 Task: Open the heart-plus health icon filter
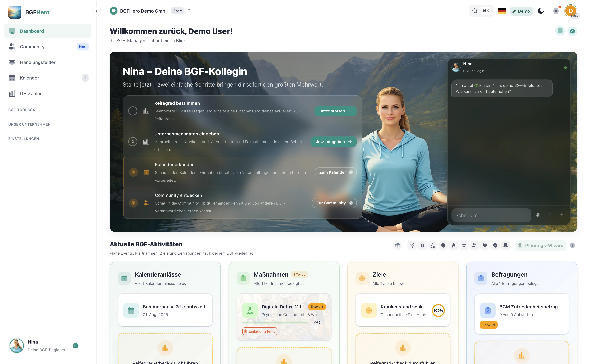(485, 245)
